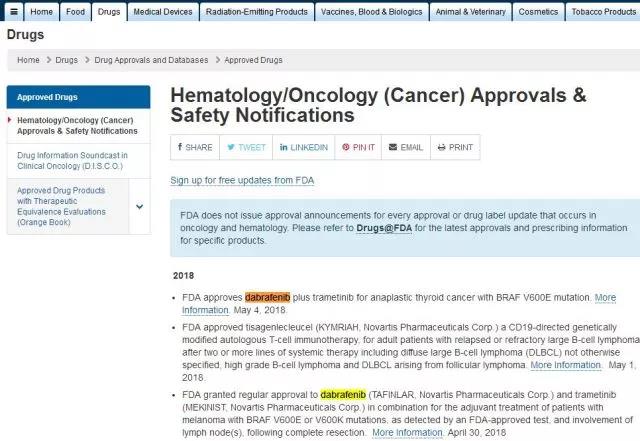Click the Hematology/Oncology Approvals main title
This screenshot has height=441, width=640.
(x=378, y=105)
